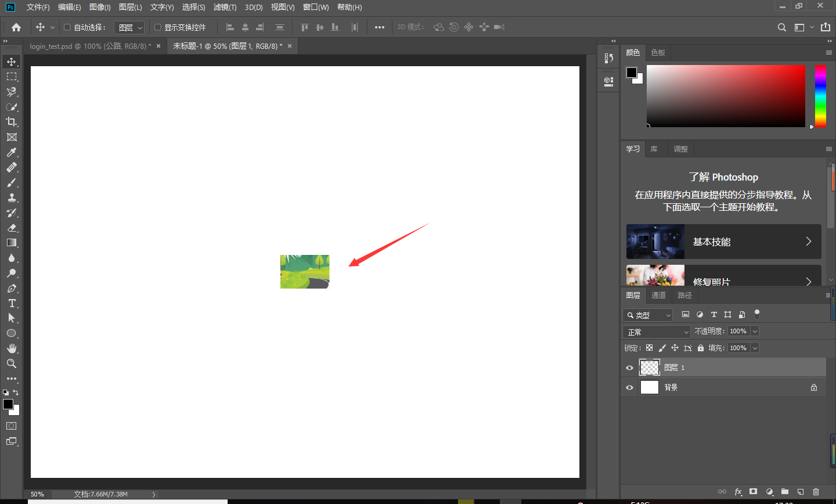The image size is (836, 504).
Task: Open the 基本技能 tutorial card
Action: (x=723, y=242)
